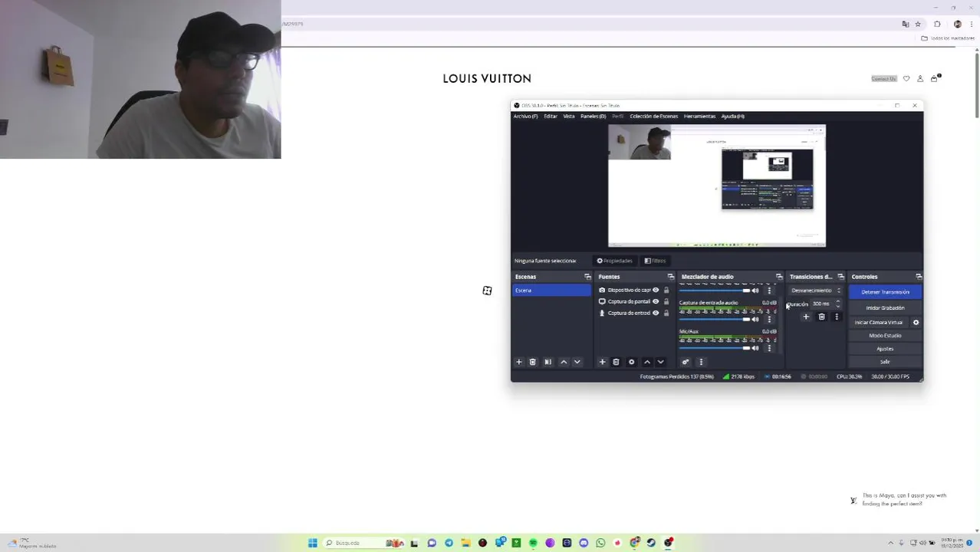Screen dimensions: 980x552
Task: Open source Propiedades button
Action: [x=614, y=261]
